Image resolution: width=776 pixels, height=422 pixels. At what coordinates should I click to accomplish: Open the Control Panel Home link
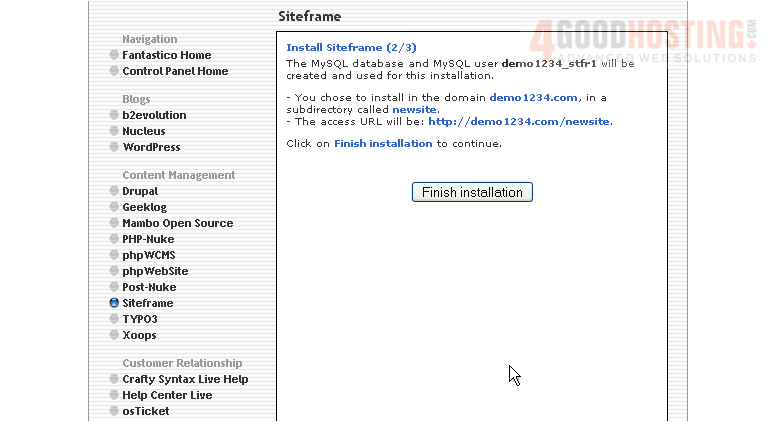175,71
